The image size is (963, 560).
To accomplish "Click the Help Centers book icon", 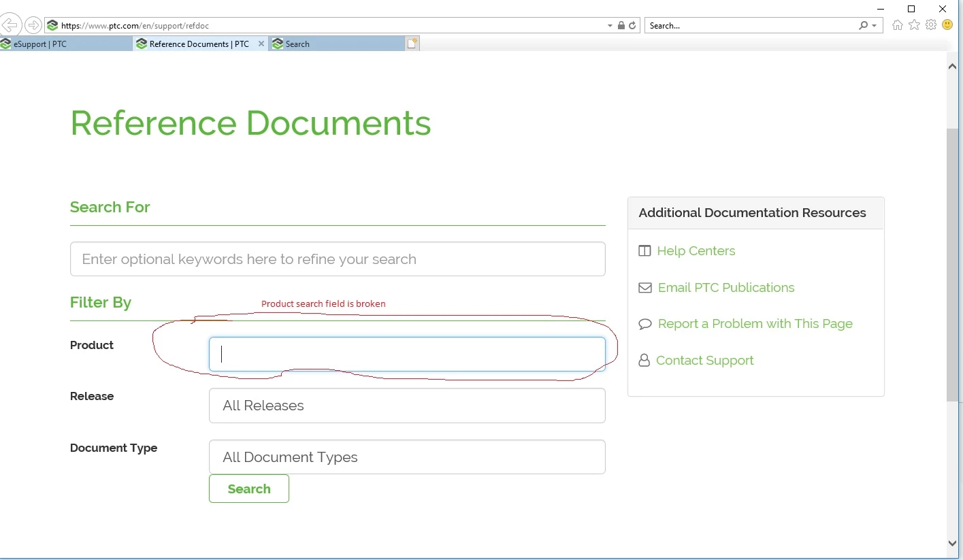I will (644, 250).
